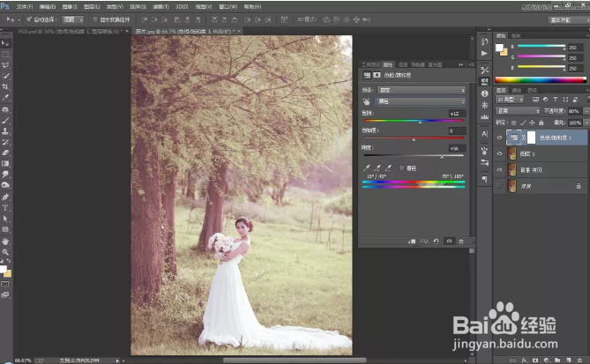The width and height of the screenshot is (590, 364).
Task: Enable Show Transform Controls checkbox
Action: coord(95,19)
